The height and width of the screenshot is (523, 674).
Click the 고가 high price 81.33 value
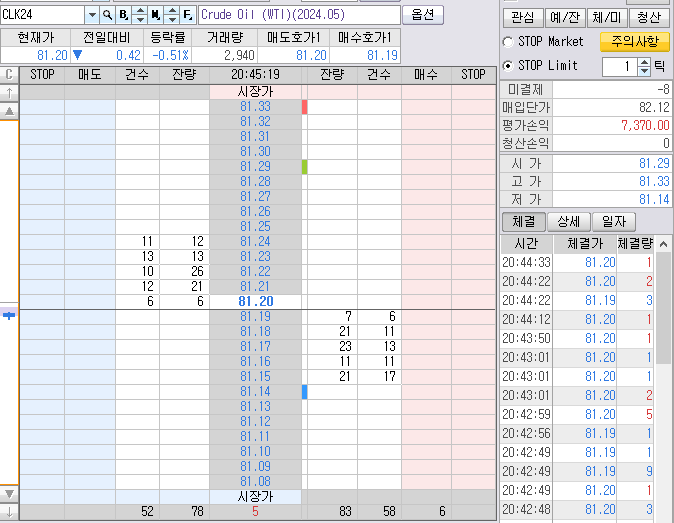tap(611, 181)
